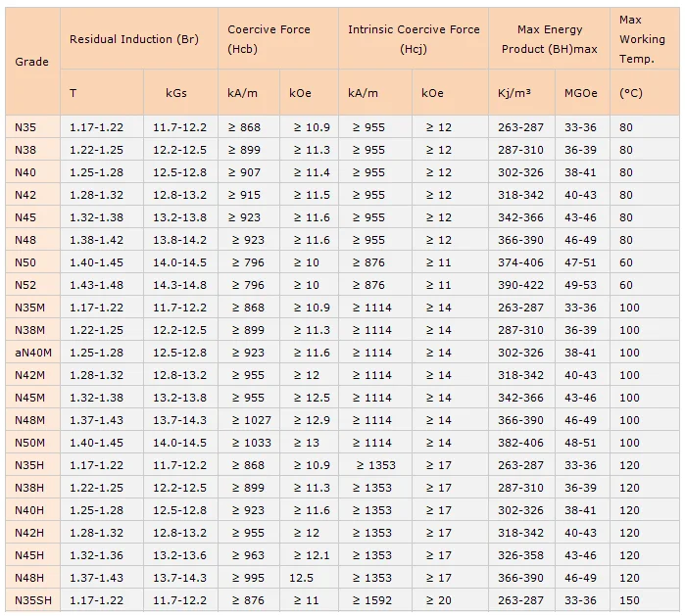Select the Max Working Temp. header
The width and height of the screenshot is (685, 616).
642,39
